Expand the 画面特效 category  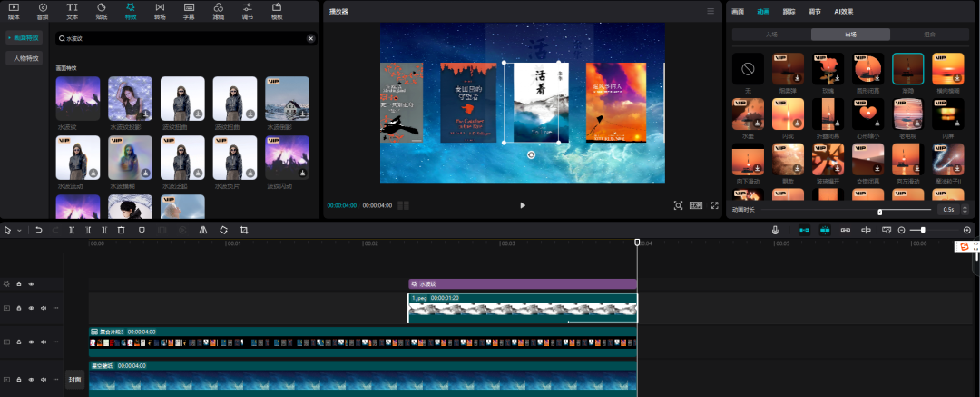24,38
